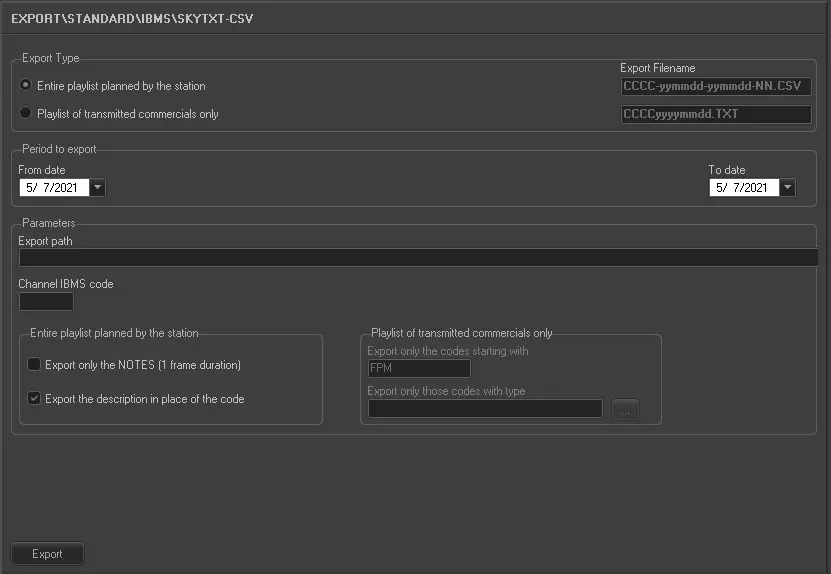The image size is (831, 574).
Task: Click the CCCCyyyymmdd.TXT filename field
Action: pos(715,114)
